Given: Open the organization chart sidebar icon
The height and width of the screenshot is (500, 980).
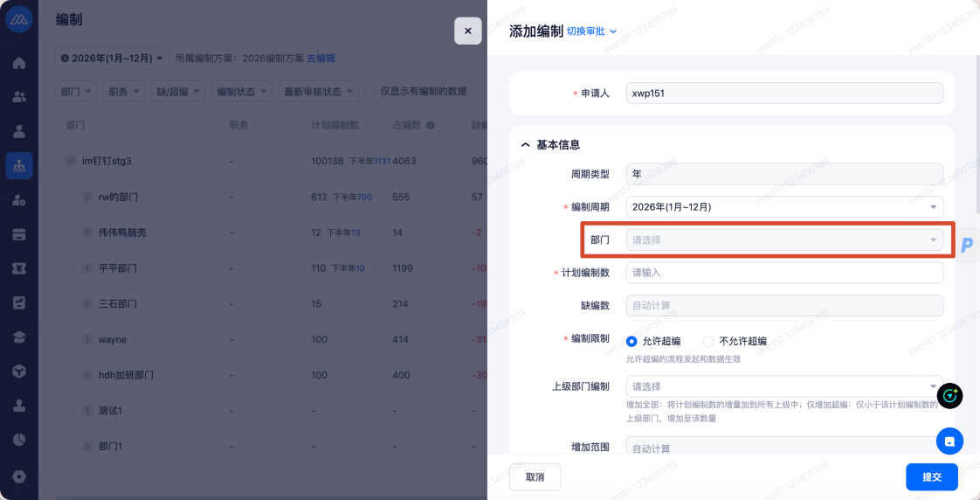Looking at the screenshot, I should (x=18, y=166).
